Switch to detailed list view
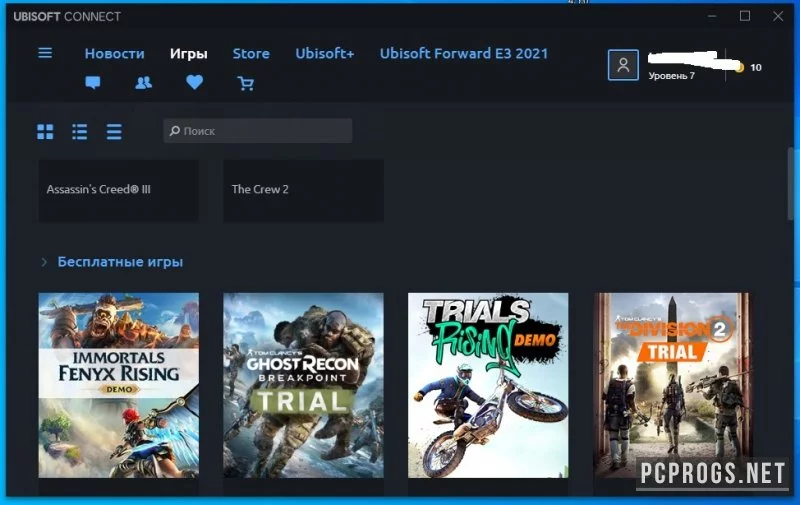This screenshot has height=505, width=800. (x=80, y=132)
